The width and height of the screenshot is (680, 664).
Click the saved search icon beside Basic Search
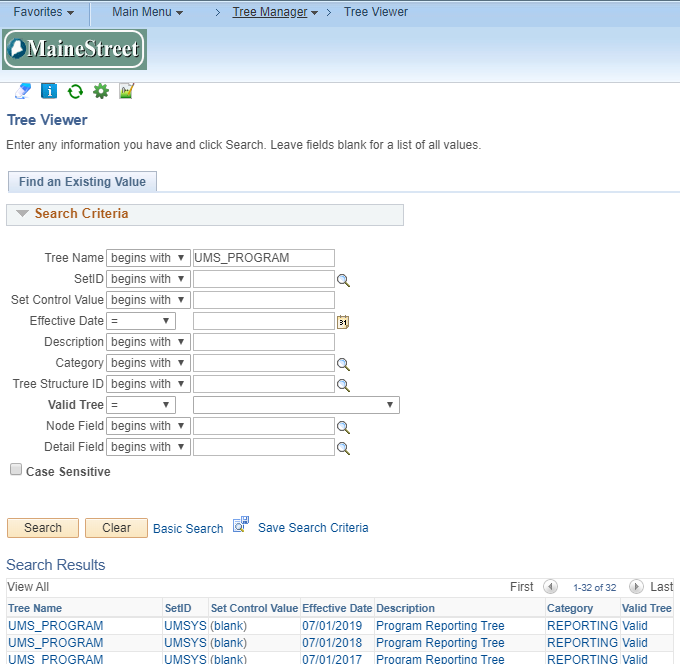(241, 524)
